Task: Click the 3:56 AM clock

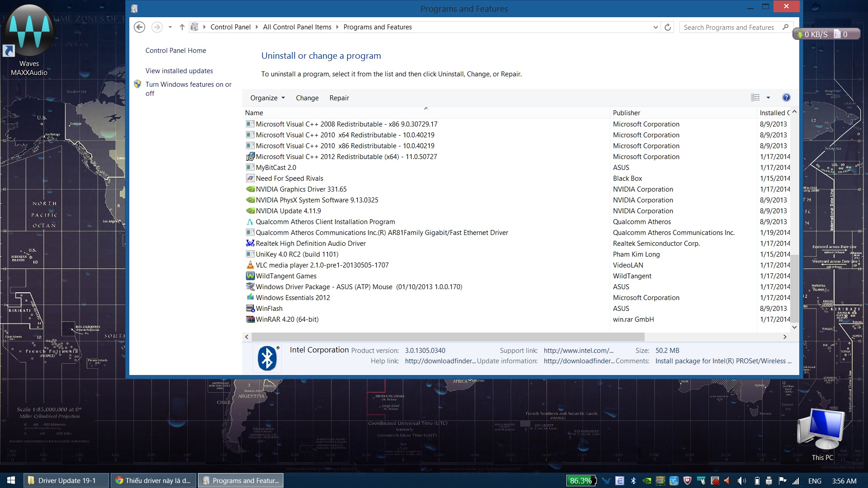Action: coord(844,481)
